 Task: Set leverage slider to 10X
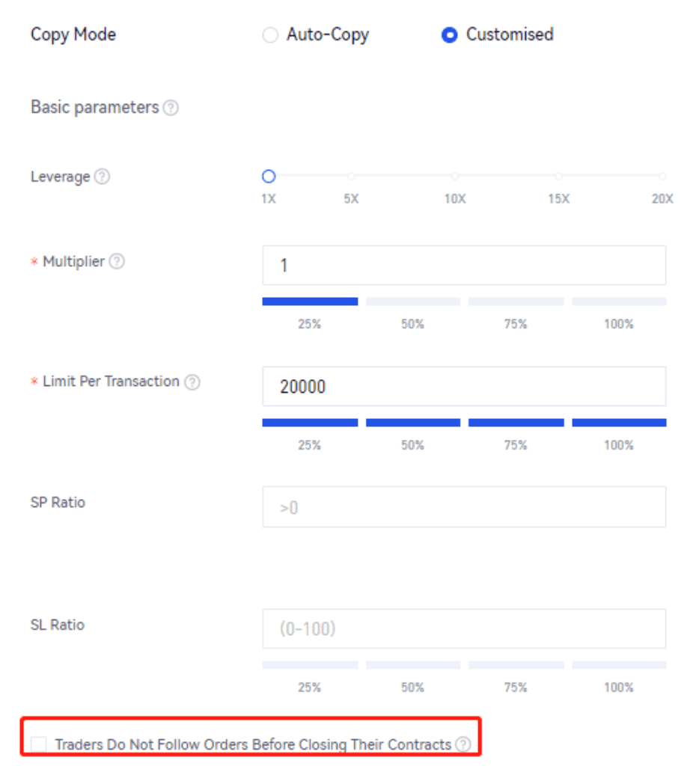454,177
